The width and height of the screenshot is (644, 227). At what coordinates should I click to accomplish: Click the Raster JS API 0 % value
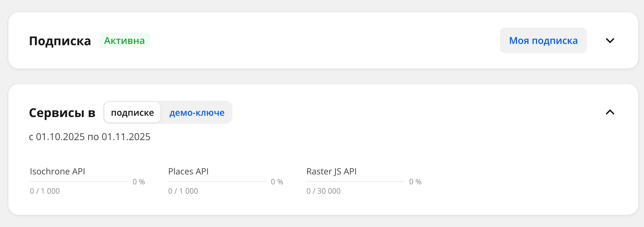coord(415,182)
